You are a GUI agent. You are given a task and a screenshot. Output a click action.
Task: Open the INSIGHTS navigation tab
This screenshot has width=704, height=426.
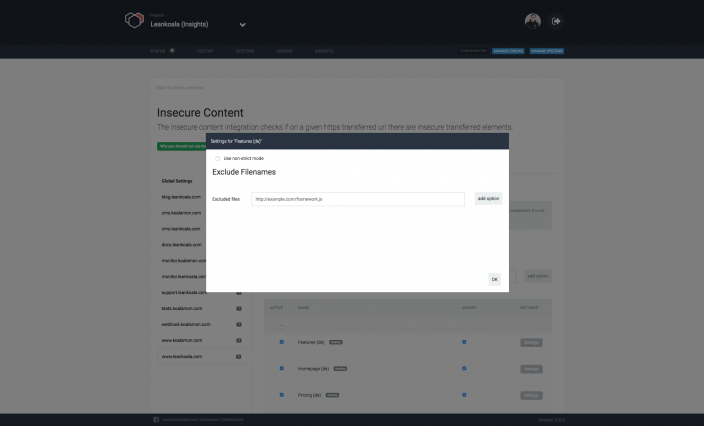[324, 51]
